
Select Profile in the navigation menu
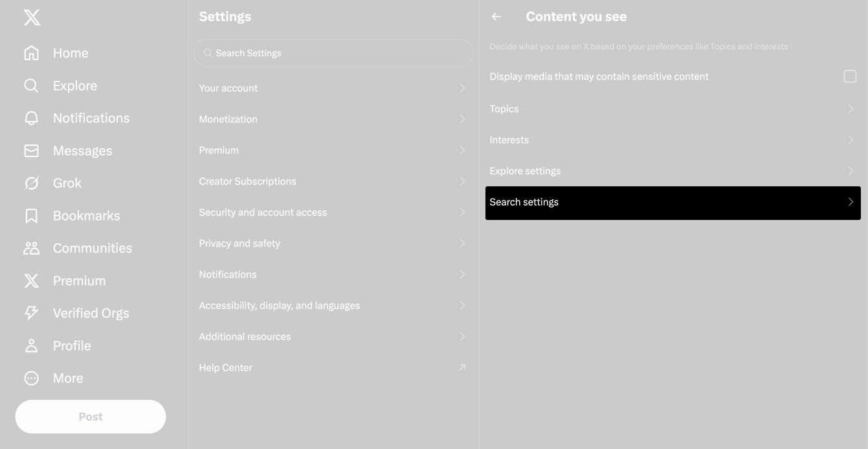click(31, 345)
